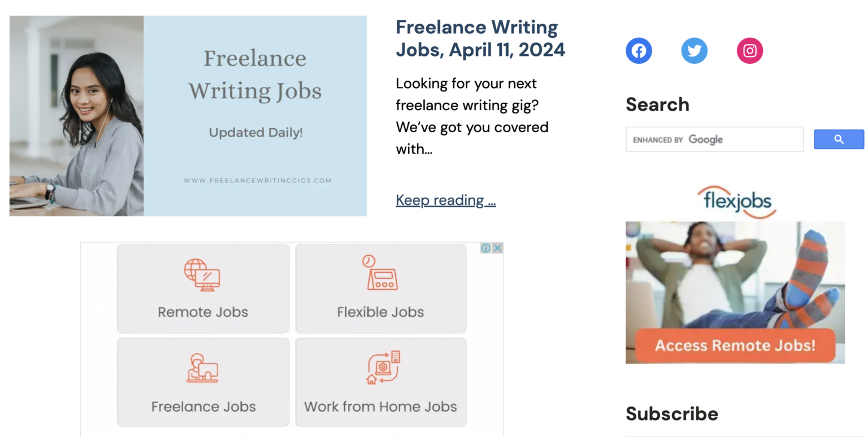Open the flexjobs logo link
The width and height of the screenshot is (868, 437).
tap(736, 200)
